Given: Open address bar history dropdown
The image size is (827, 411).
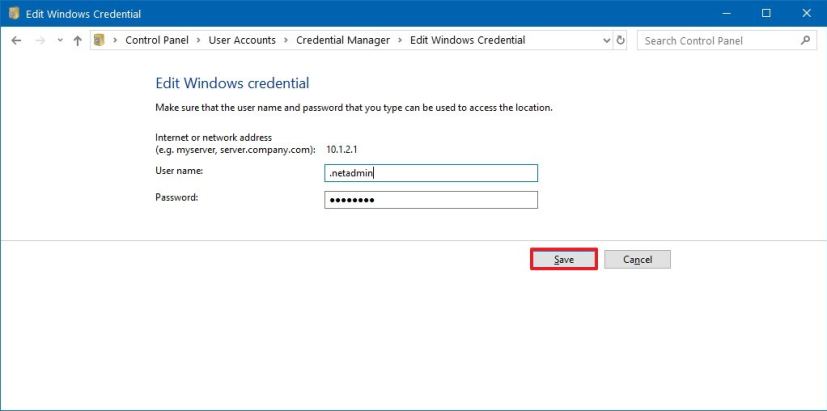Looking at the screenshot, I should pos(605,41).
